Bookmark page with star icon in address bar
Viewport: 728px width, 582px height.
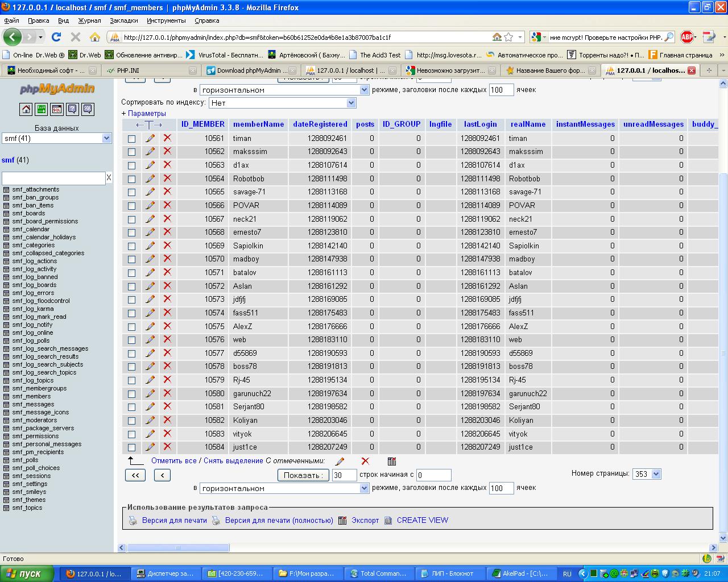coord(508,37)
